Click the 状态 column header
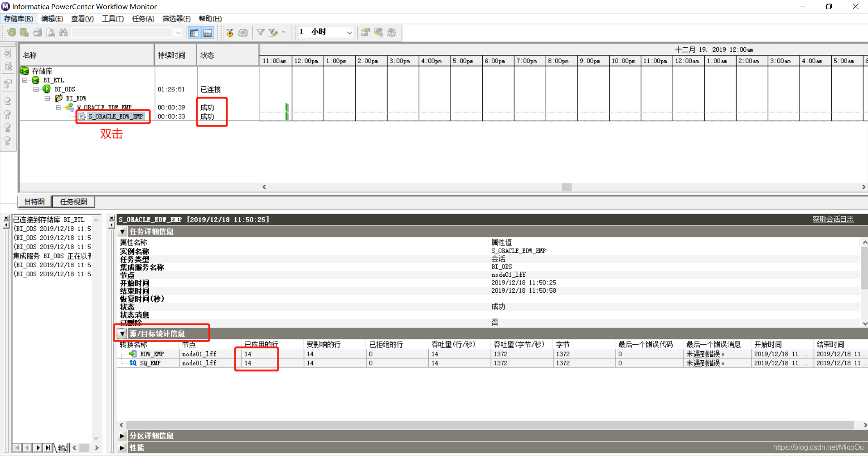 pos(228,55)
